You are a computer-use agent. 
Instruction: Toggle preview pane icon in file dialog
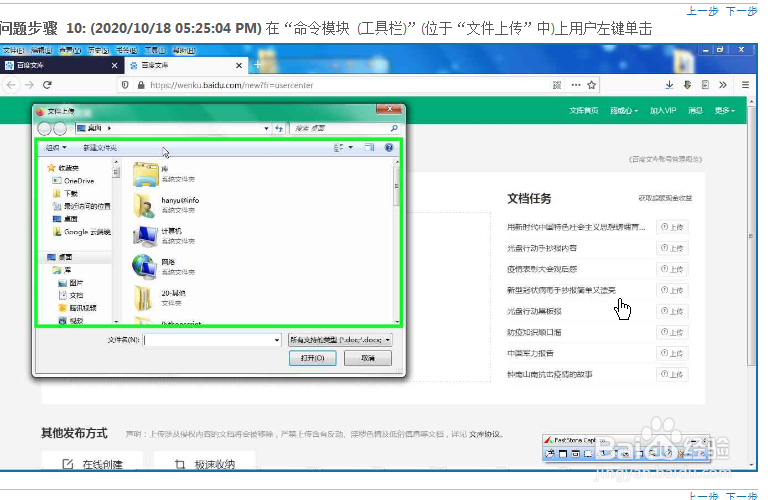pyautogui.click(x=369, y=147)
